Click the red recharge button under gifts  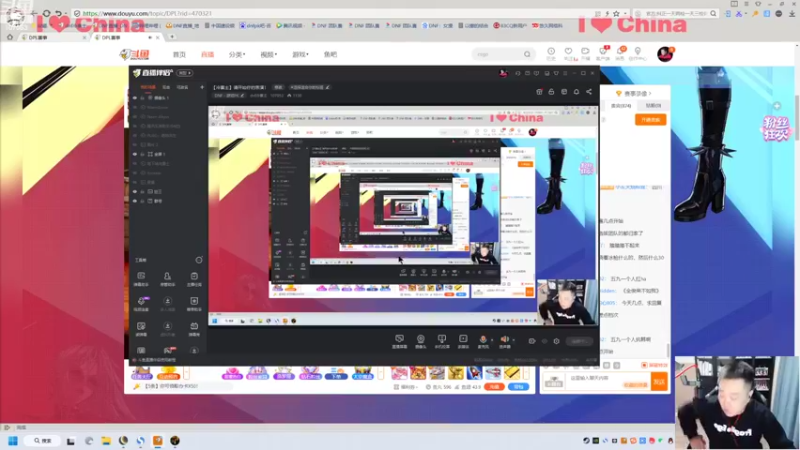(x=494, y=387)
